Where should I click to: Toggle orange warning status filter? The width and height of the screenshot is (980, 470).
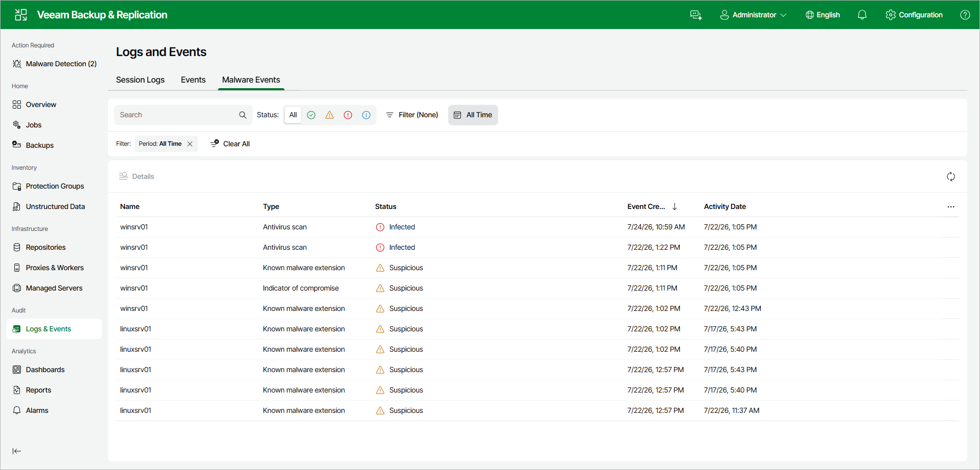329,115
